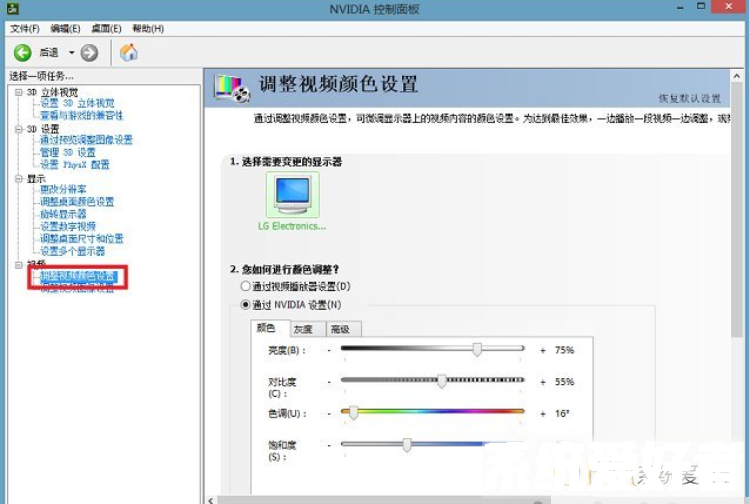The height and width of the screenshot is (504, 749).
Task: Click the video color settings header icon
Action: (x=234, y=89)
